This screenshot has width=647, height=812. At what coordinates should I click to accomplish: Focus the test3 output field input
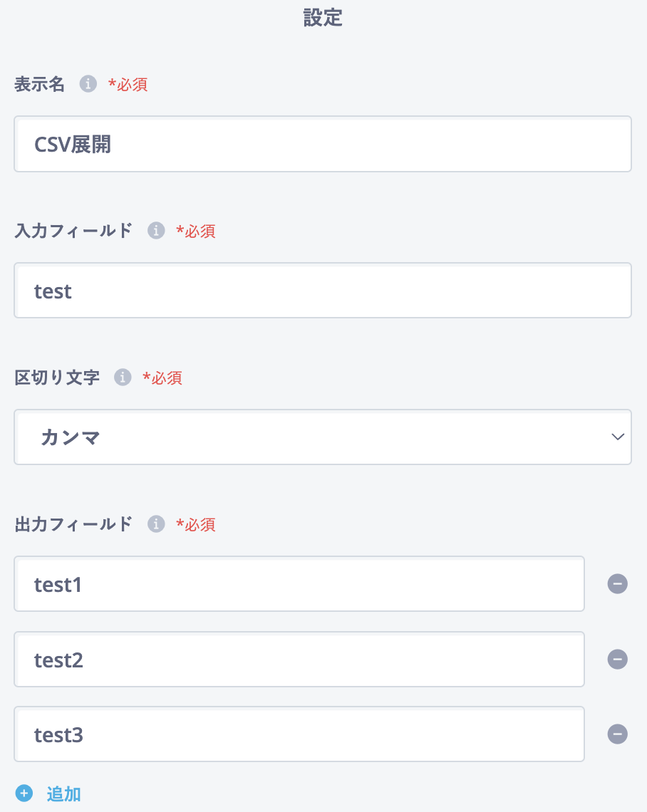tap(299, 734)
